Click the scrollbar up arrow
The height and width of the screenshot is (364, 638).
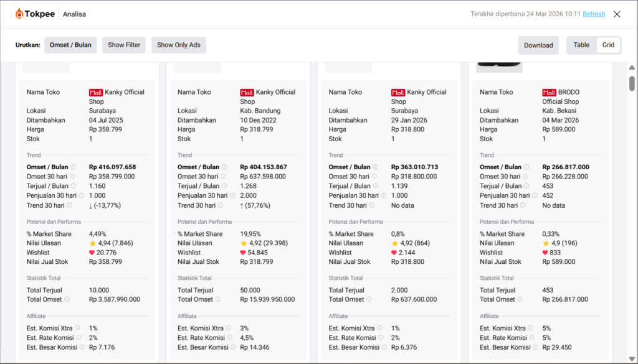click(632, 67)
